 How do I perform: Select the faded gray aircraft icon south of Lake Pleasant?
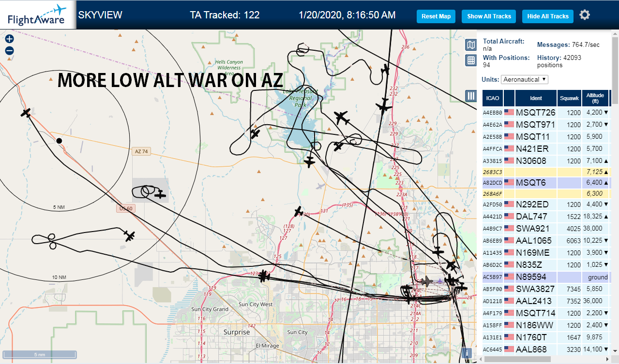[x=320, y=186]
